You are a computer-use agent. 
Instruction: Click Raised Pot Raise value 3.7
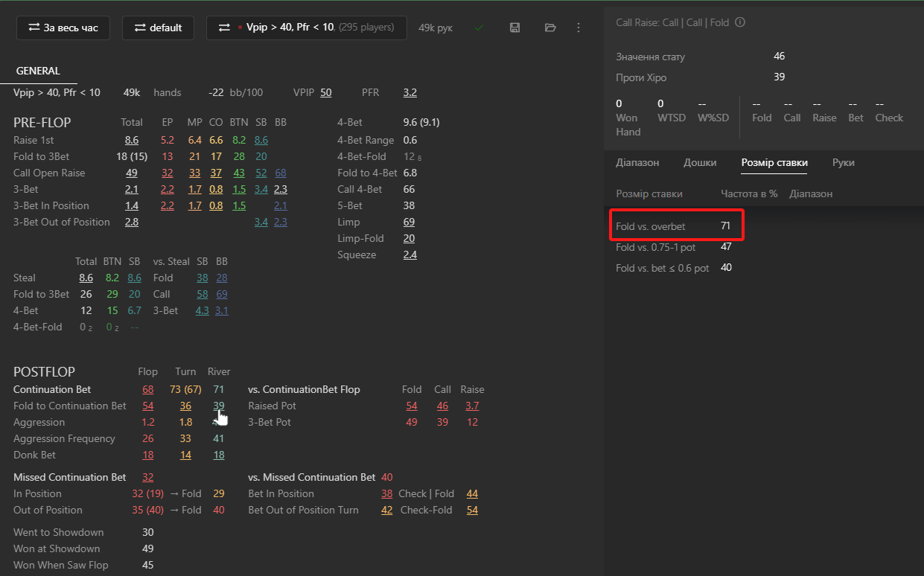472,406
